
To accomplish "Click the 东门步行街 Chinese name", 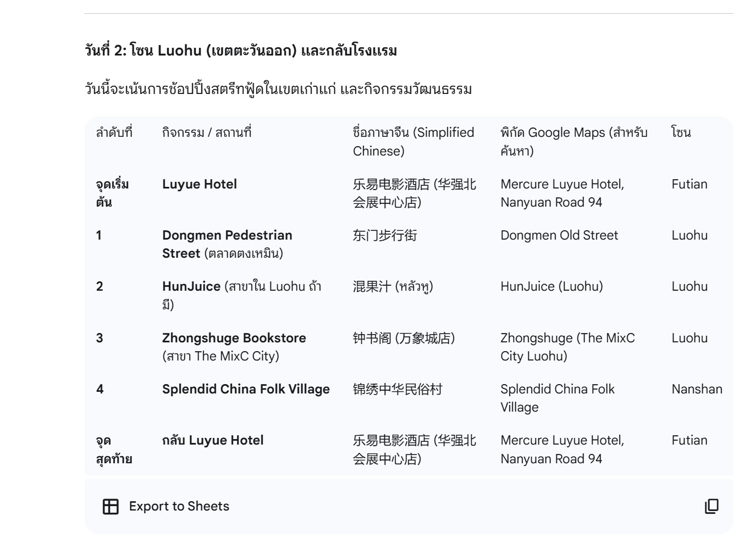I will tap(385, 235).
